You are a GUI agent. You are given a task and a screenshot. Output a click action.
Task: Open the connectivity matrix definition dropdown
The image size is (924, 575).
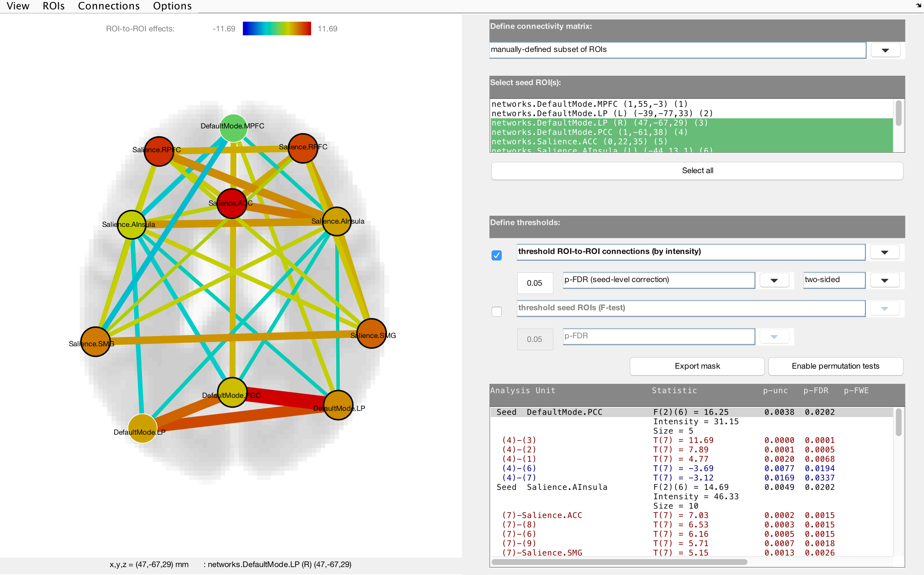tap(885, 49)
